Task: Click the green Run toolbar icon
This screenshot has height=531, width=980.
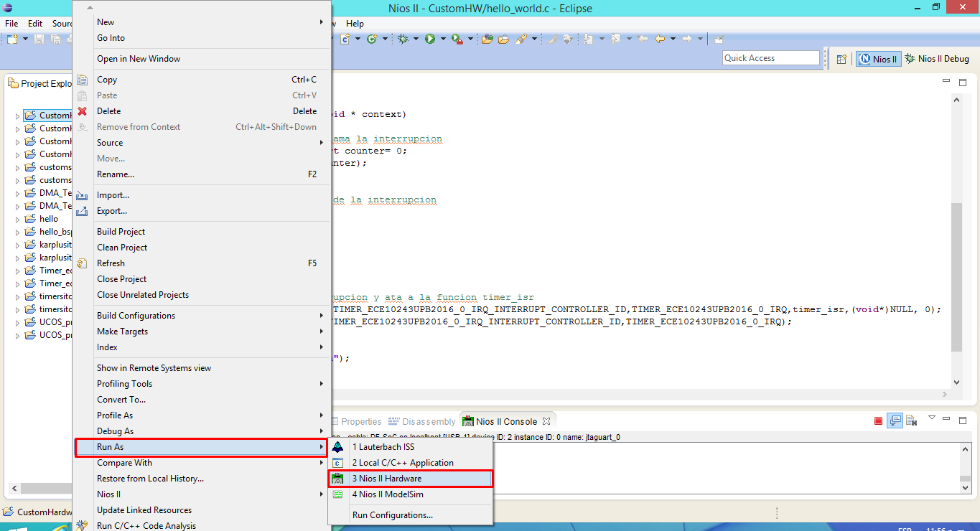Action: [430, 39]
